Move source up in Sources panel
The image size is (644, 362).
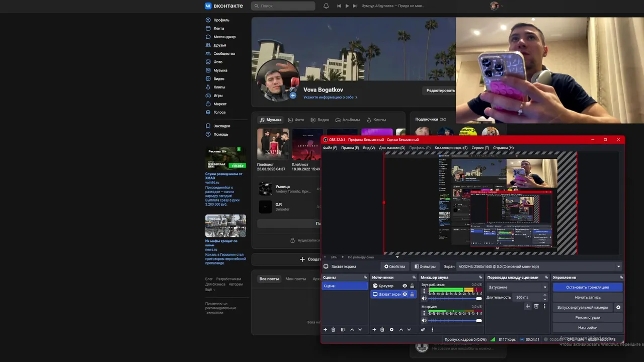(401, 330)
